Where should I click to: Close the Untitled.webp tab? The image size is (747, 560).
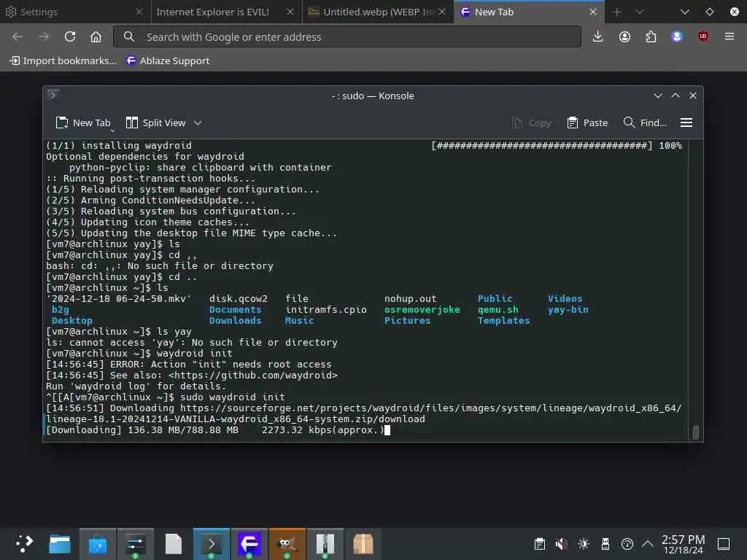442,12
